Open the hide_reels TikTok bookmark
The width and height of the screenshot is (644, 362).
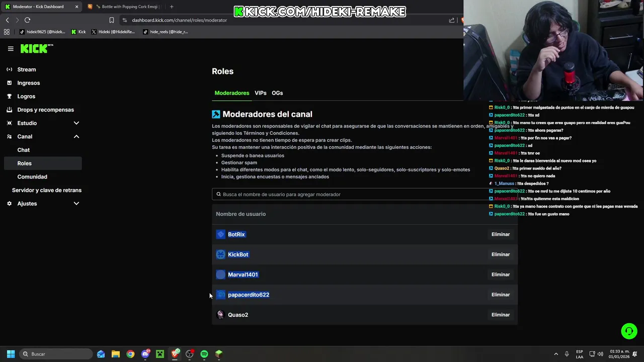click(166, 32)
